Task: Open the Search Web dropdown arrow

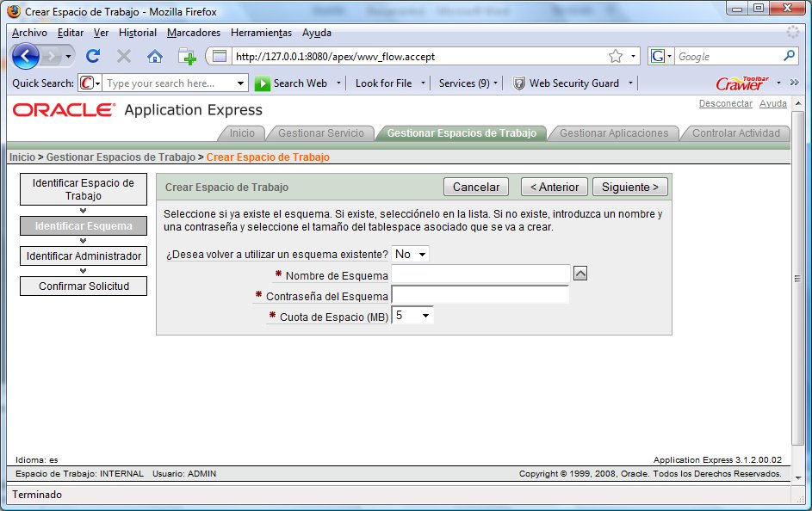Action: [338, 83]
